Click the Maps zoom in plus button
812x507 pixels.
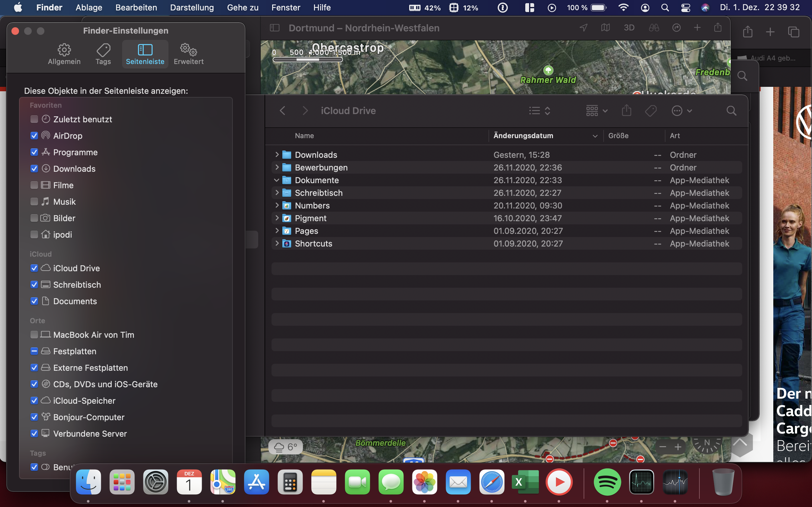[678, 447]
